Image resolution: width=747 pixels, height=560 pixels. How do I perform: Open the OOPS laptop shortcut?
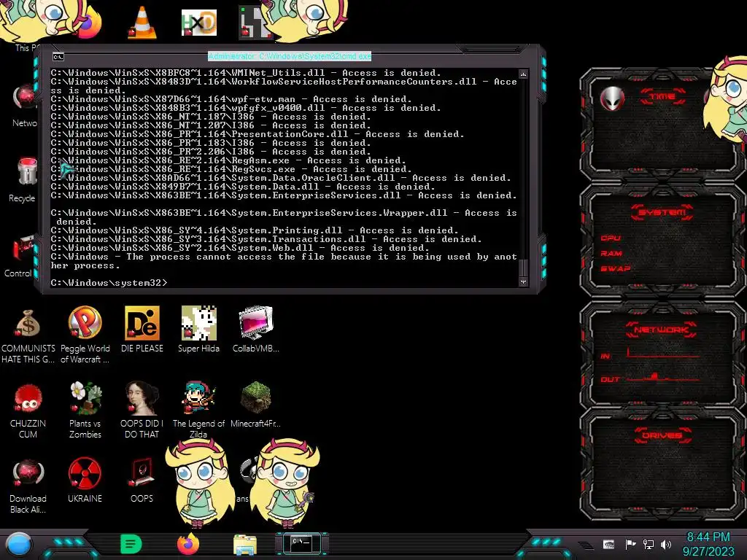142,480
